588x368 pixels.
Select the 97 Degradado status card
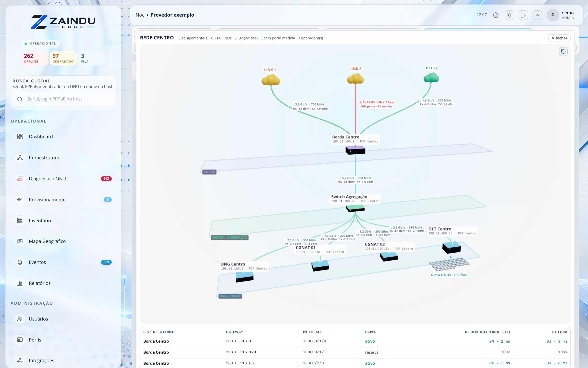tap(63, 58)
